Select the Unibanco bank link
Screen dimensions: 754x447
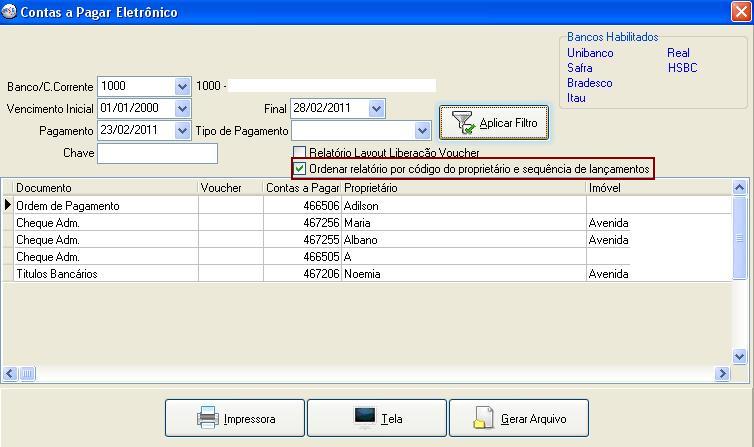tap(590, 53)
